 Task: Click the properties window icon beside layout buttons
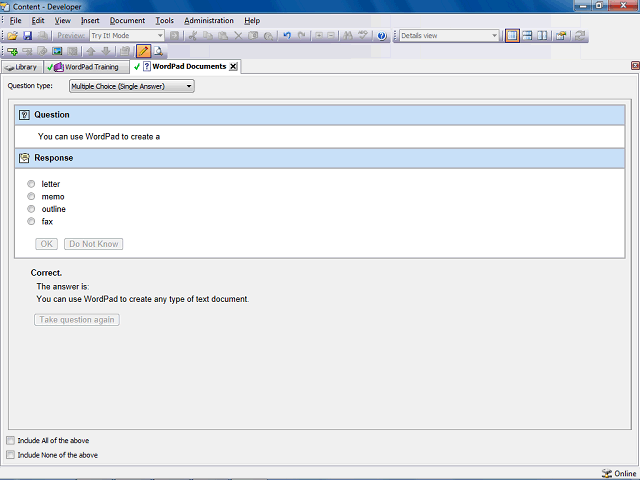point(561,36)
